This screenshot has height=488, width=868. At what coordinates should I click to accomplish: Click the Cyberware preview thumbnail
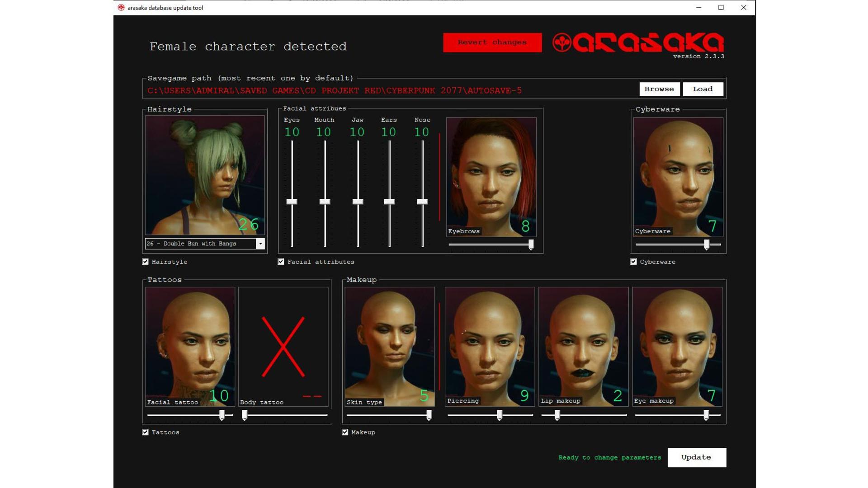(x=678, y=177)
